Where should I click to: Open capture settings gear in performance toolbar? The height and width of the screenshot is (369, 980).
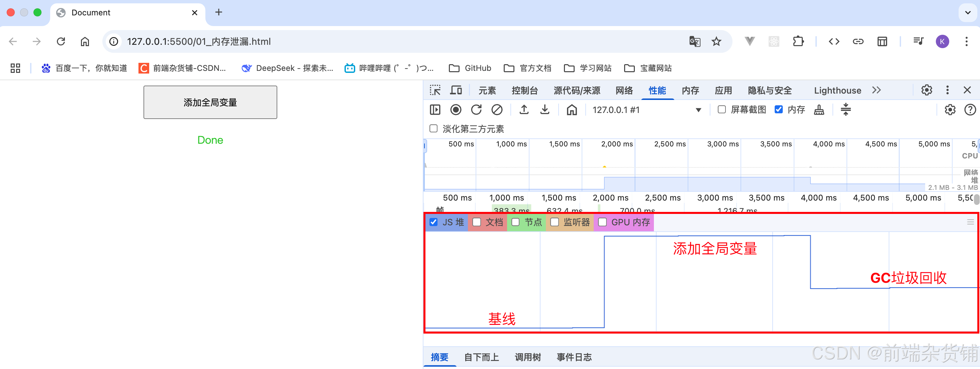point(950,110)
